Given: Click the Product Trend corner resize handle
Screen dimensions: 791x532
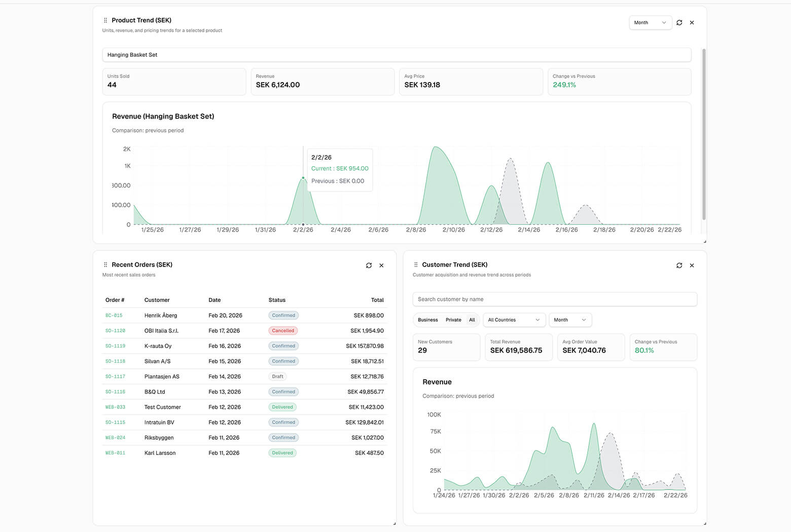Looking at the screenshot, I should coord(705,242).
